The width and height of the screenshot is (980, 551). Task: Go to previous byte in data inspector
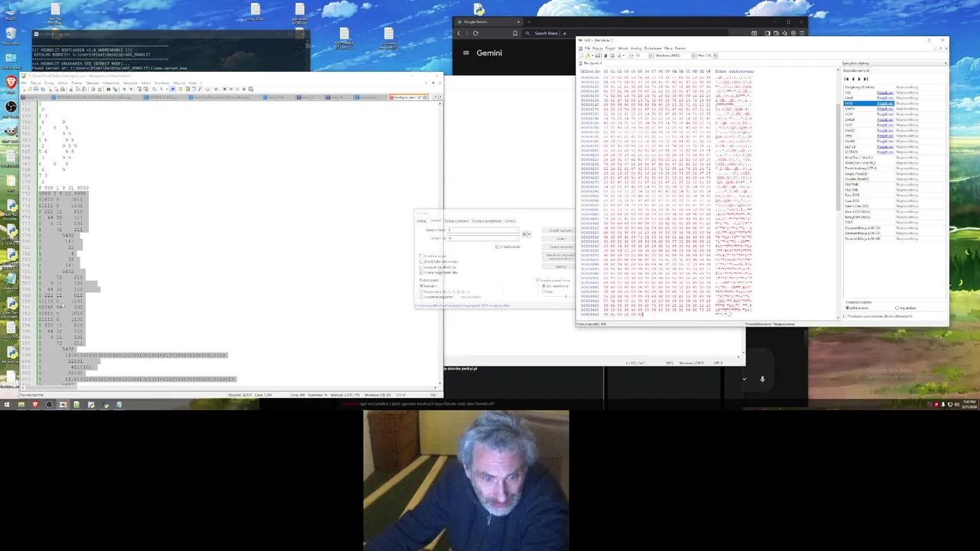click(x=853, y=79)
